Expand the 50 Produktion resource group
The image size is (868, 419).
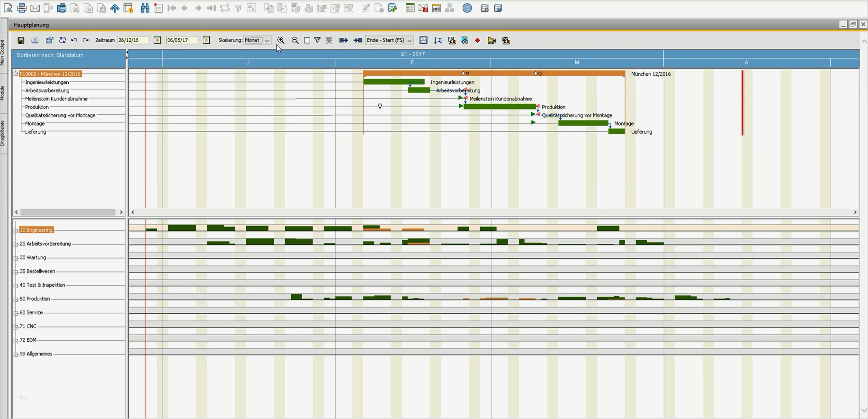tap(16, 300)
